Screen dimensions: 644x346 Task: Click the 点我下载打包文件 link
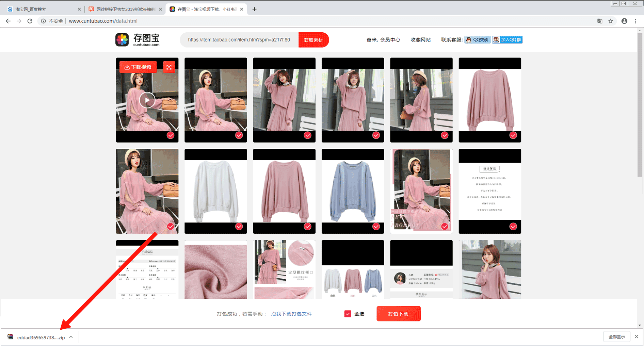pos(291,314)
